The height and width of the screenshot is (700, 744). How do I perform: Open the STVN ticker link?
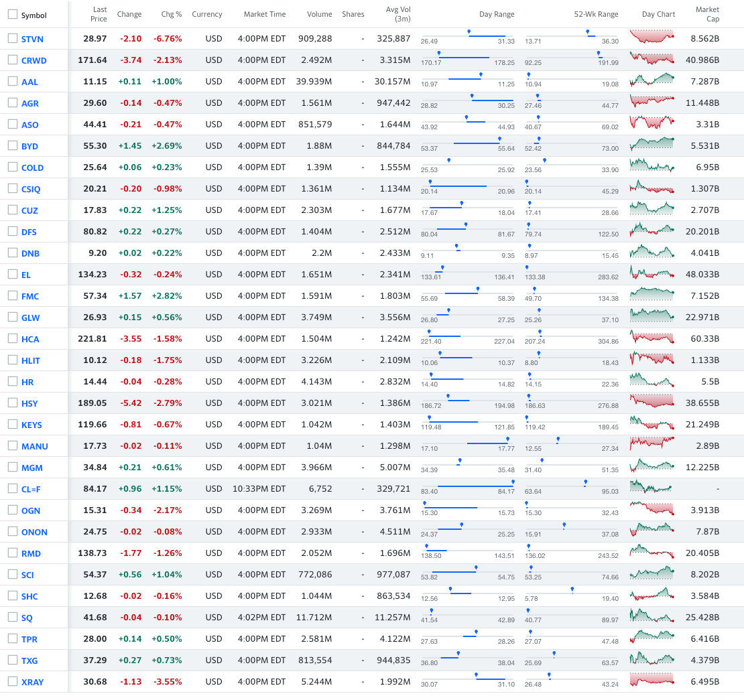32,39
